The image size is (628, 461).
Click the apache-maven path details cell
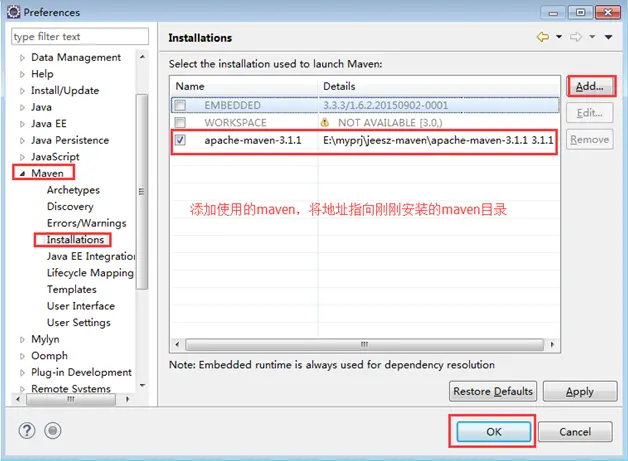[x=438, y=140]
